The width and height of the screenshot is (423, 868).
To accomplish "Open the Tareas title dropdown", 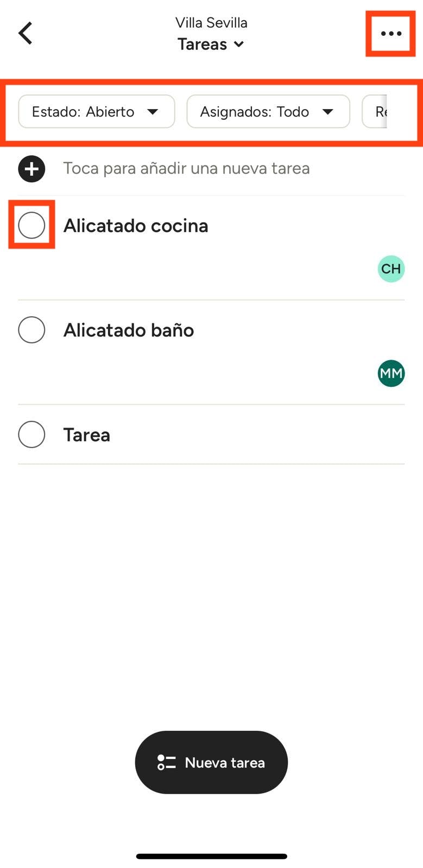I will tap(211, 44).
